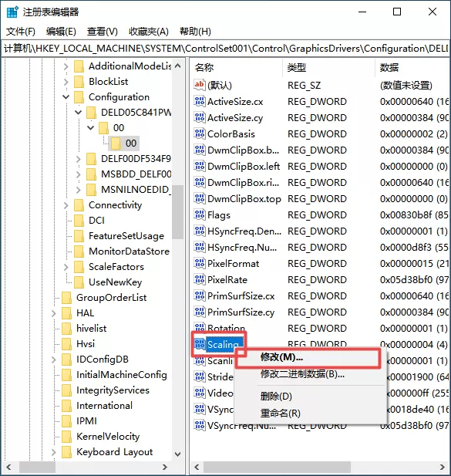The height and width of the screenshot is (476, 451).
Task: Click the DwmClipBox.top DWORD icon
Action: tap(199, 198)
